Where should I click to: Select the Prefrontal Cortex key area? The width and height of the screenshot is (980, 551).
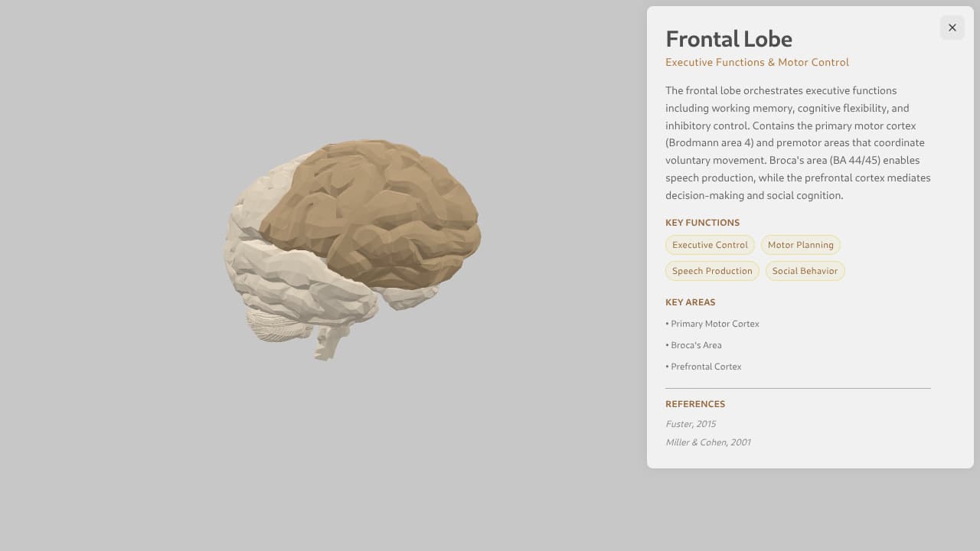click(703, 367)
